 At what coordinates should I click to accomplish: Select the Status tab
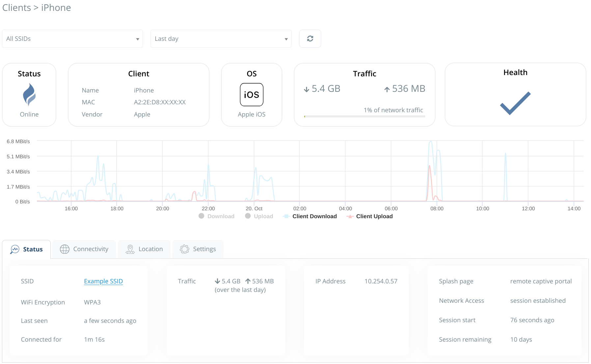click(x=27, y=249)
